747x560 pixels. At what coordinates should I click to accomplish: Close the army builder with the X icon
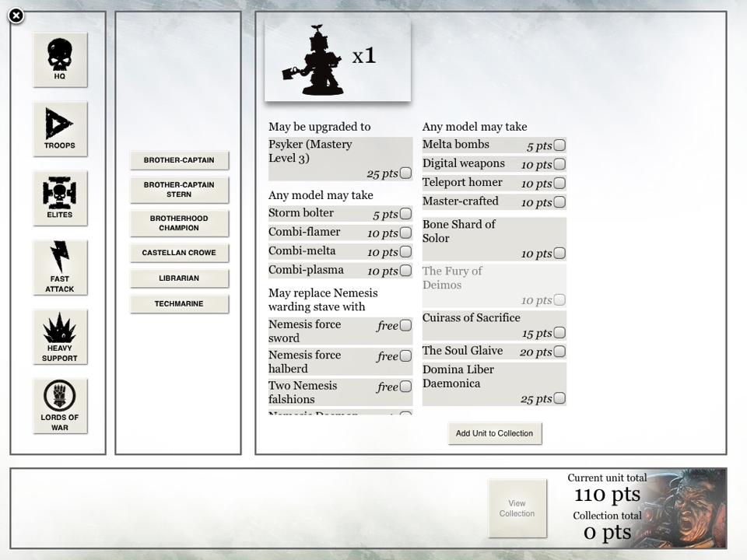16,16
